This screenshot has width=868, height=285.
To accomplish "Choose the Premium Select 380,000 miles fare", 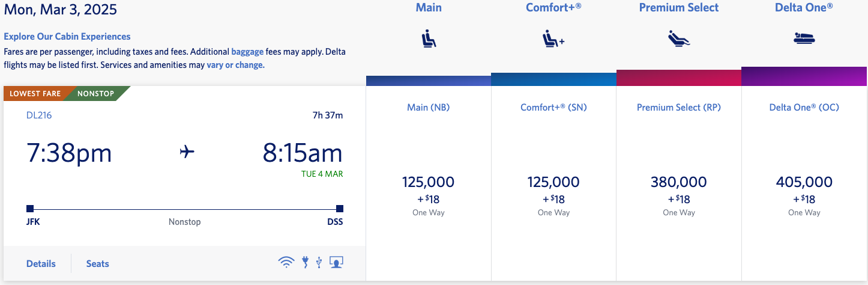I will tap(678, 182).
